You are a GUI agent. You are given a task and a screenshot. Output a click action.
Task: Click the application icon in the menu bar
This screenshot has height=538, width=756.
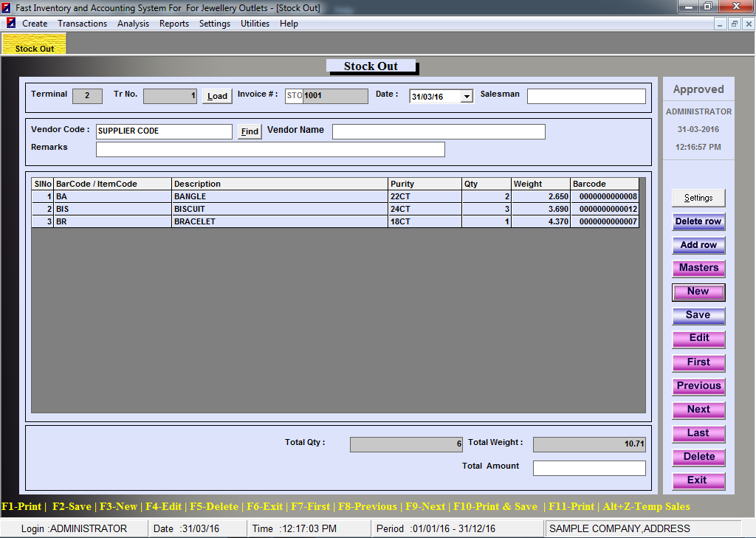click(11, 24)
